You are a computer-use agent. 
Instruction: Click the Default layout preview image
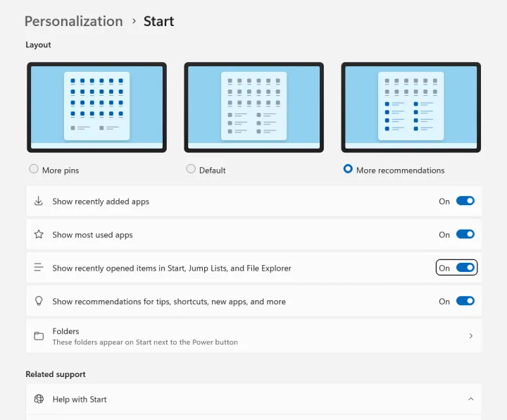pos(254,106)
